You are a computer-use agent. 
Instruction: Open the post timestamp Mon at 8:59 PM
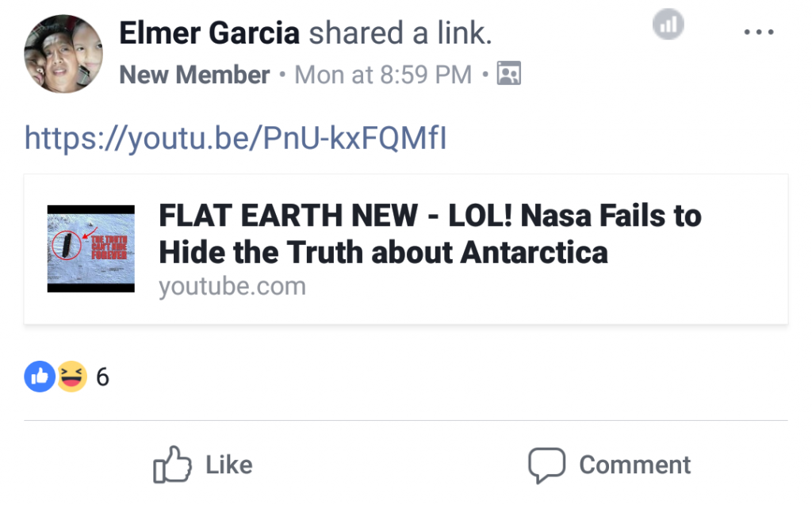pyautogui.click(x=383, y=75)
